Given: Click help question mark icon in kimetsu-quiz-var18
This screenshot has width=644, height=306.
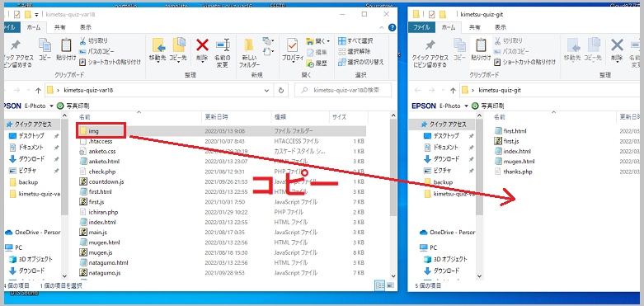Looking at the screenshot, I should click(392, 27).
